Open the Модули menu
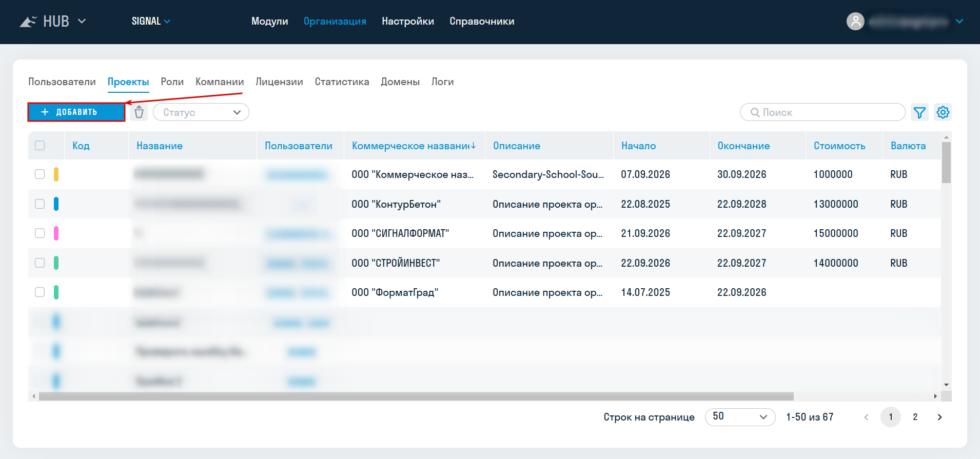 click(270, 22)
